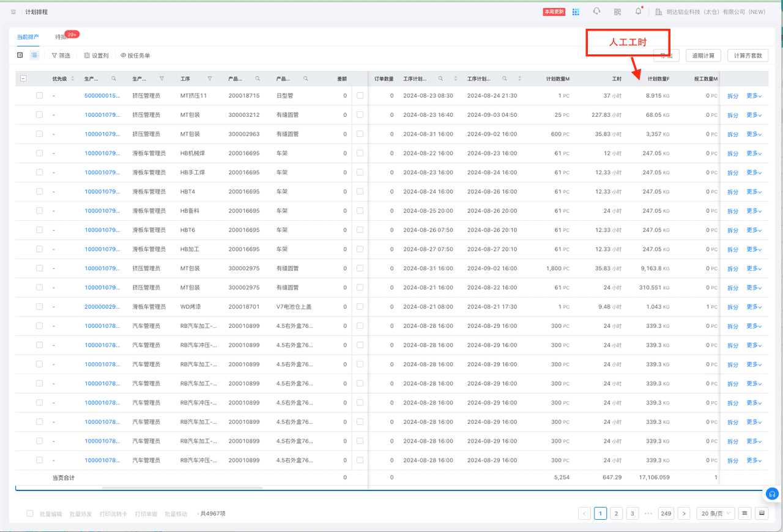Open the QR code icon in header
The image size is (783, 532).
pos(617,12)
